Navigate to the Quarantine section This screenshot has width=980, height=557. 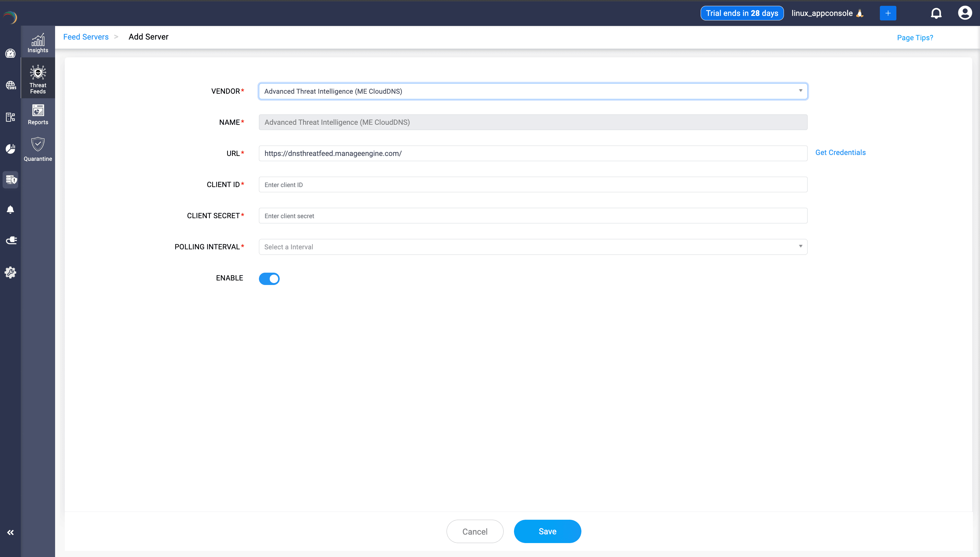38,149
